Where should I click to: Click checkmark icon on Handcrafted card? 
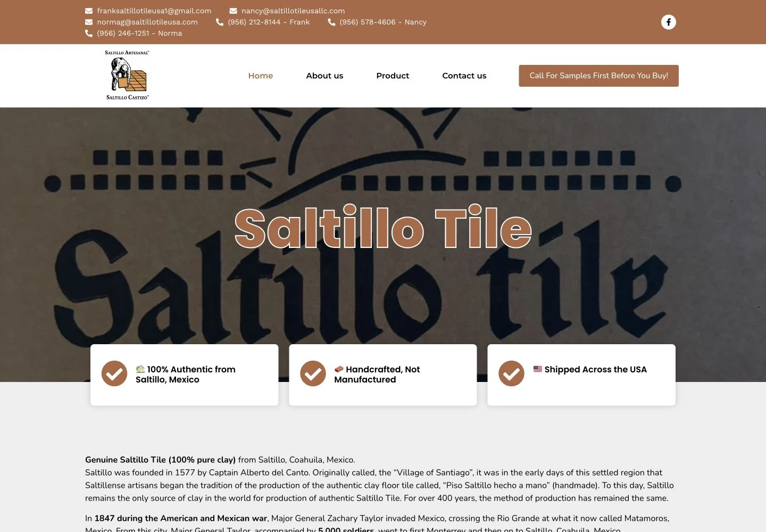pos(313,373)
